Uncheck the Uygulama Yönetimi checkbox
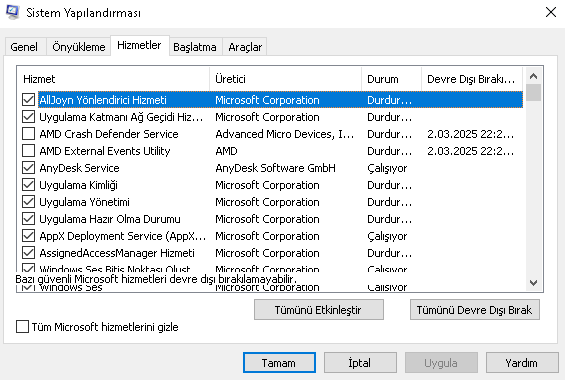The image size is (565, 380). coord(28,202)
